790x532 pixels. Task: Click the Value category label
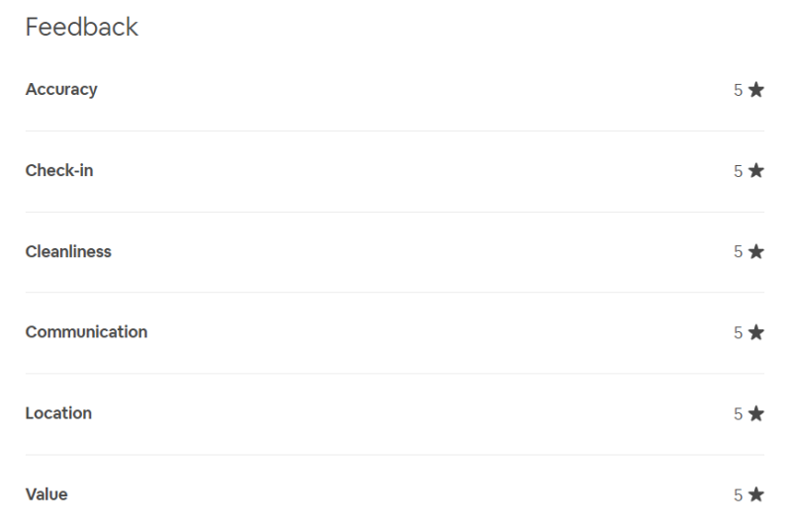tap(46, 494)
